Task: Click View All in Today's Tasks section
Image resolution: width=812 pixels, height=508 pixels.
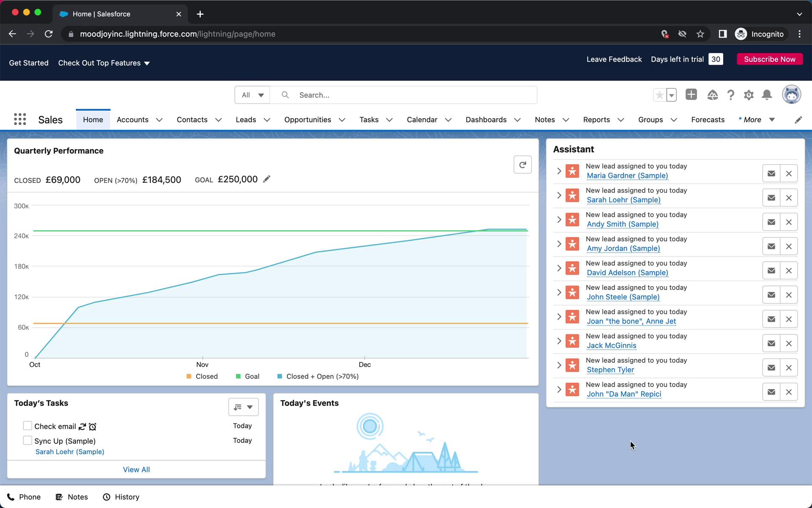Action: coord(136,469)
